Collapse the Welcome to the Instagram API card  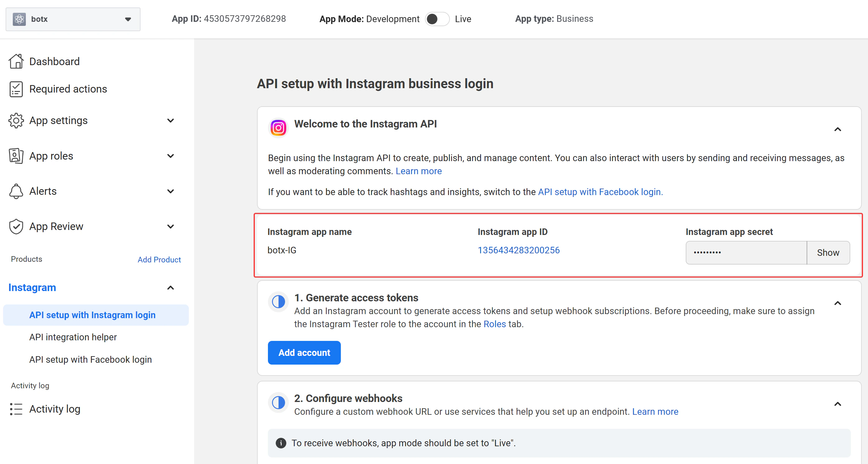[x=838, y=129]
